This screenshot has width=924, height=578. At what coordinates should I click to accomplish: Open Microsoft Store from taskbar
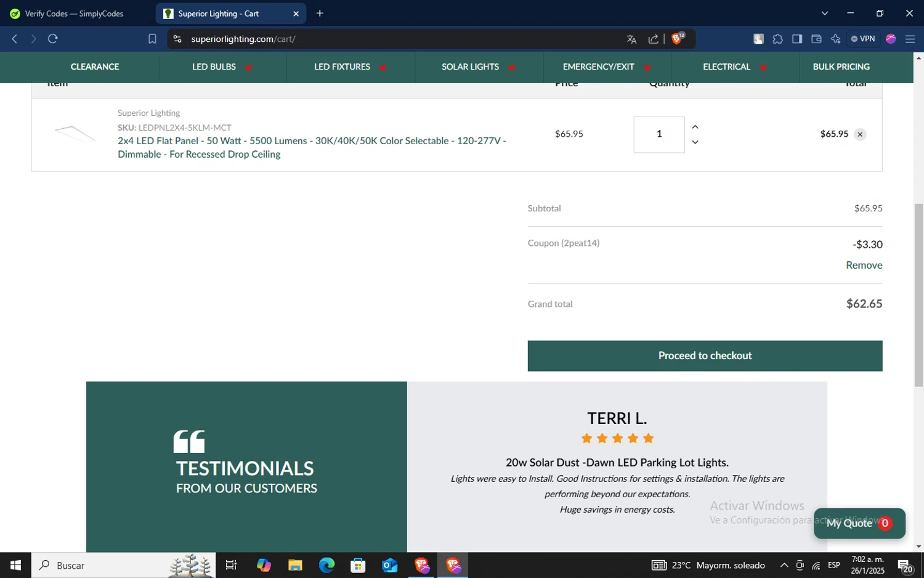pos(358,565)
